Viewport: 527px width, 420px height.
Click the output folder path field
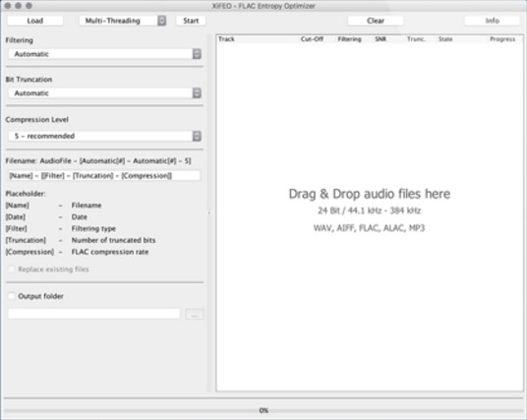click(x=93, y=314)
